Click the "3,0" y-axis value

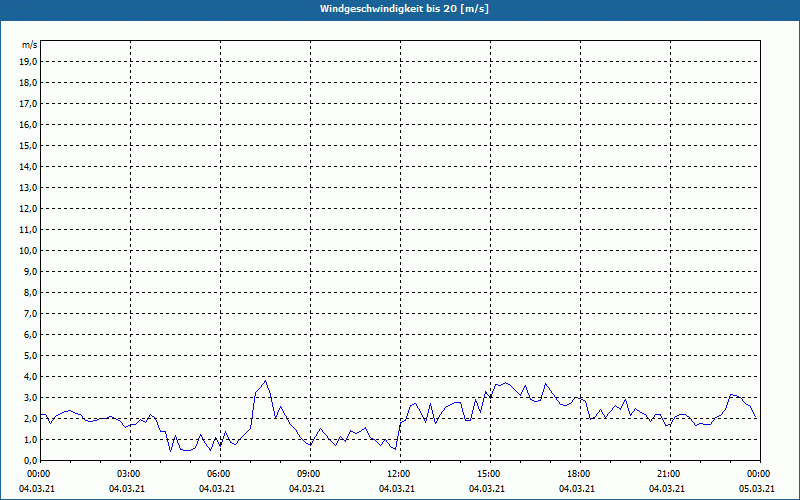(x=31, y=397)
